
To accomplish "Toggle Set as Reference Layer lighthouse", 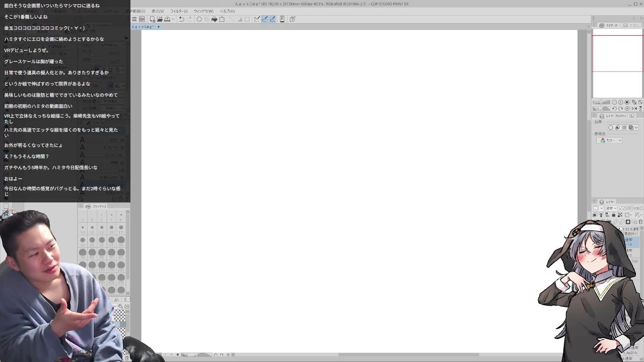I will point(601,215).
